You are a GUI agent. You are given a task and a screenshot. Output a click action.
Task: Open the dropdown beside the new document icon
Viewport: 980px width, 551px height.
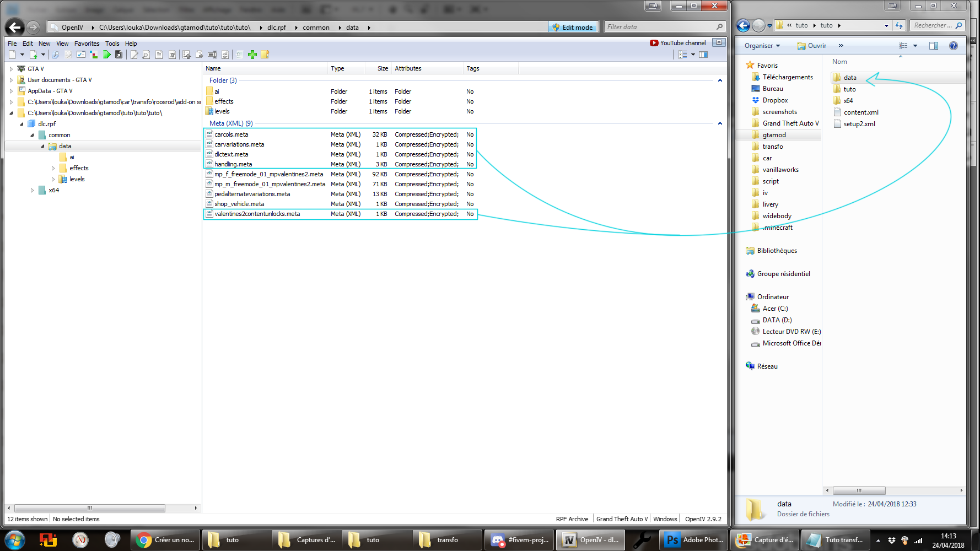(x=22, y=55)
